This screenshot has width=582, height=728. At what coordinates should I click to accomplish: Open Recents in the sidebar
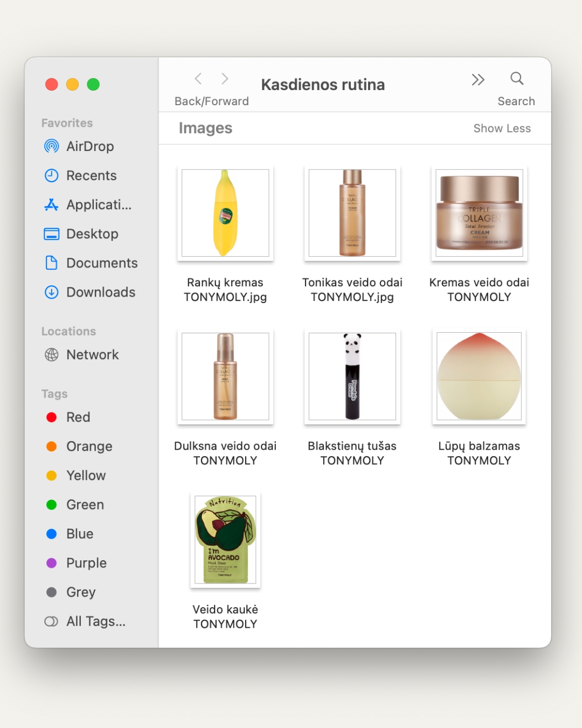(91, 175)
